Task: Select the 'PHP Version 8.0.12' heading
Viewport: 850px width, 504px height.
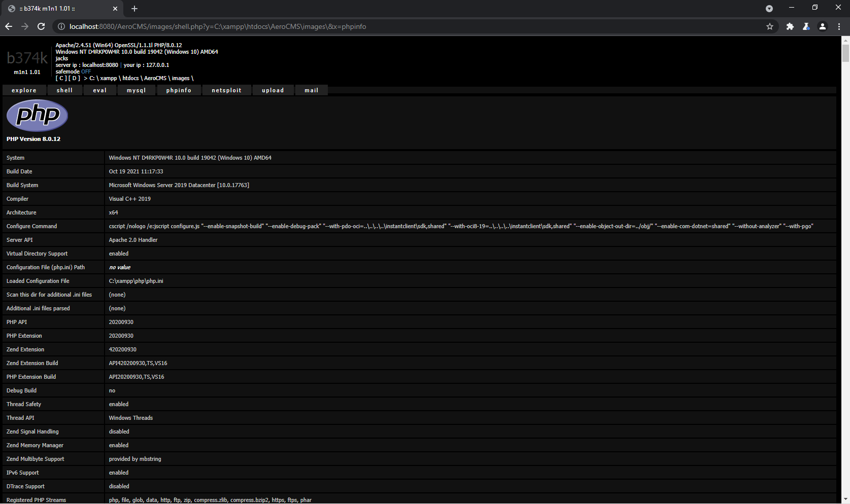Action: [x=33, y=139]
